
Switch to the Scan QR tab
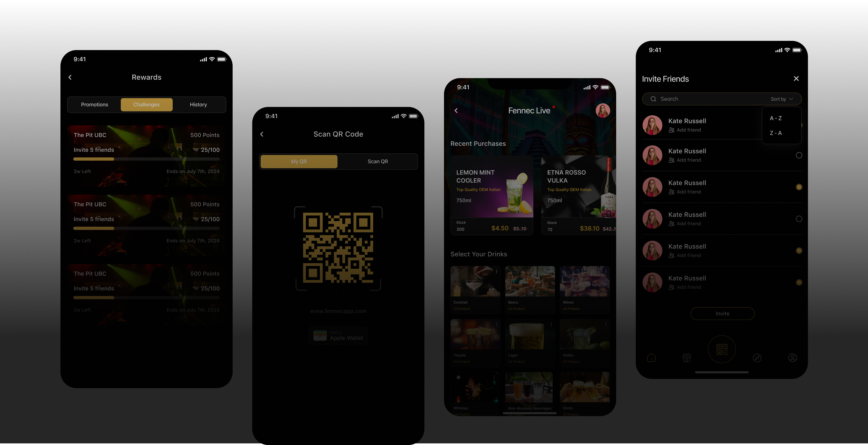pos(377,161)
